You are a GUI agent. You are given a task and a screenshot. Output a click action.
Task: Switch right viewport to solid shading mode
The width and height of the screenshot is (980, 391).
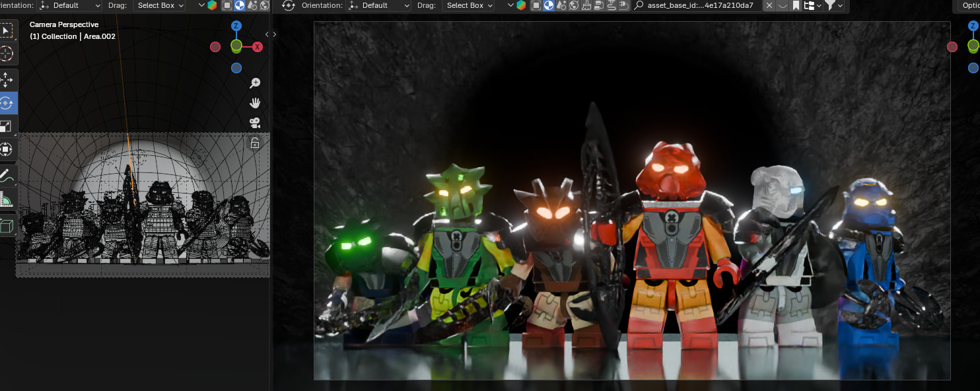549,5
